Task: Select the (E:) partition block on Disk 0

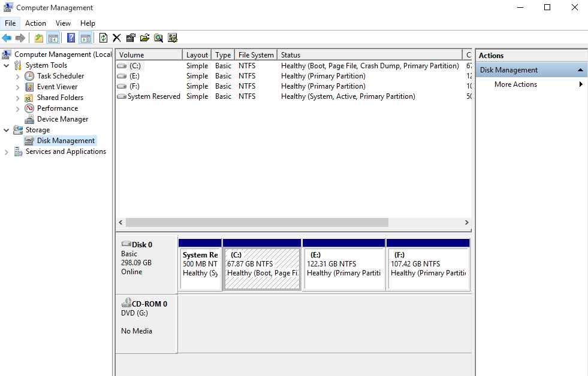Action: [x=343, y=263]
